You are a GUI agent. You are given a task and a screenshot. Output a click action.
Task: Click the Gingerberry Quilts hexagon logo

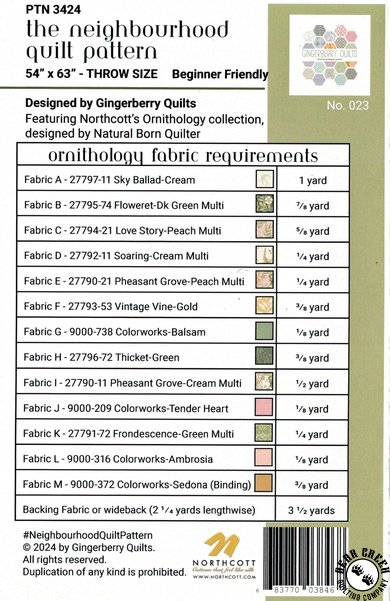329,55
